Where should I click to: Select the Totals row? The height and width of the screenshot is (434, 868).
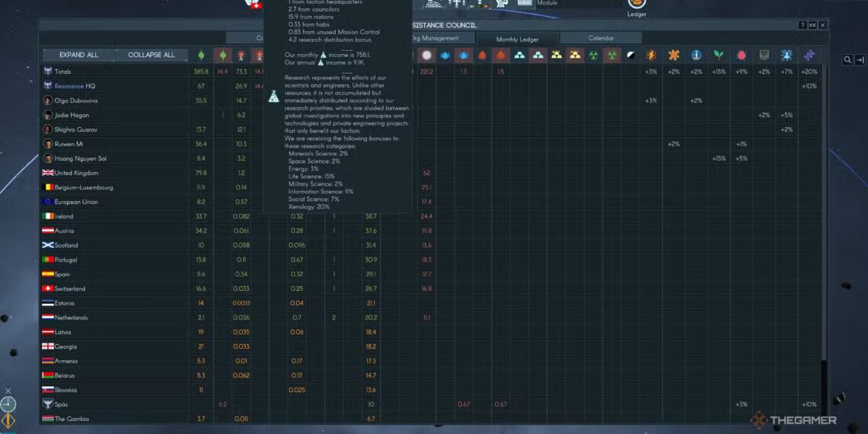431,72
